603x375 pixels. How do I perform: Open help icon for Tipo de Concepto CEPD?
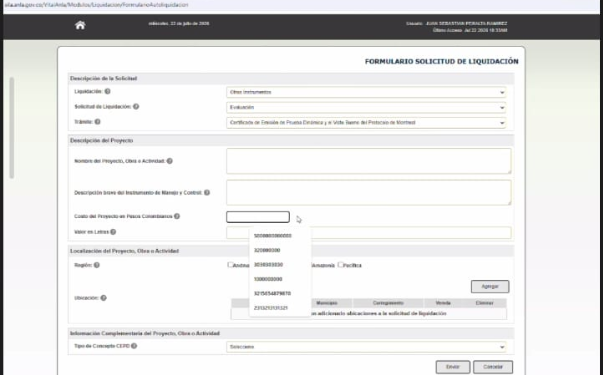134,346
